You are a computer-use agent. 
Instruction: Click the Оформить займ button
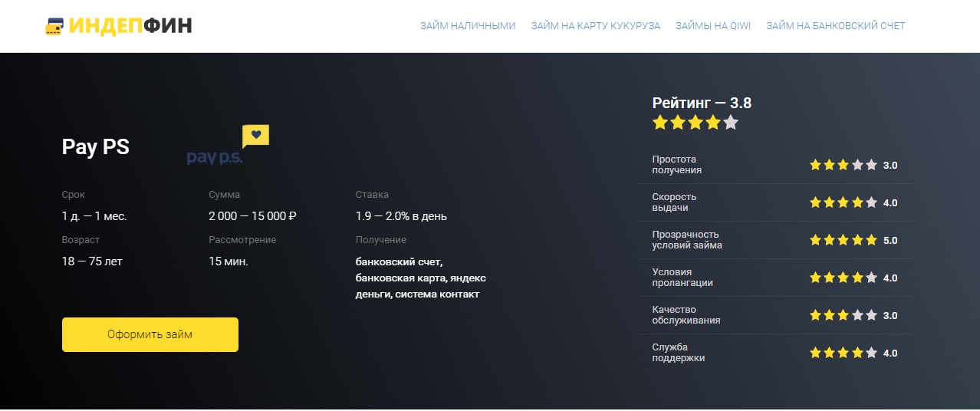coord(150,334)
